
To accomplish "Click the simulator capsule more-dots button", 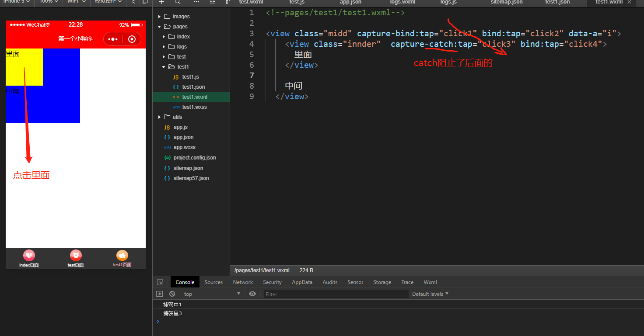I will tap(113, 39).
